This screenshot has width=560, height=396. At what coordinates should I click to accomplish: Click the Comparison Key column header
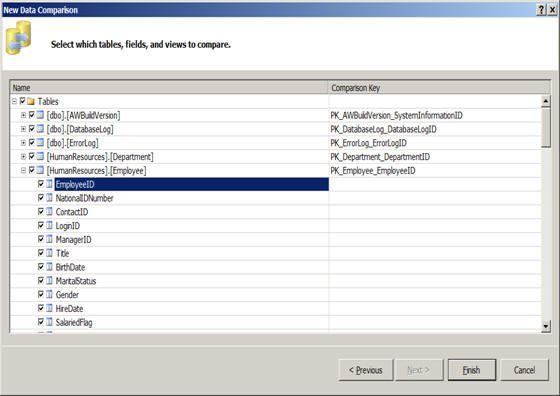click(x=439, y=87)
